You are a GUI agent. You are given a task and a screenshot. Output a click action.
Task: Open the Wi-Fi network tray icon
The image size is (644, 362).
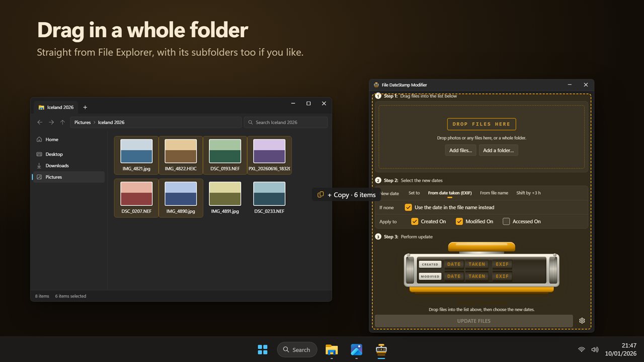tap(582, 349)
